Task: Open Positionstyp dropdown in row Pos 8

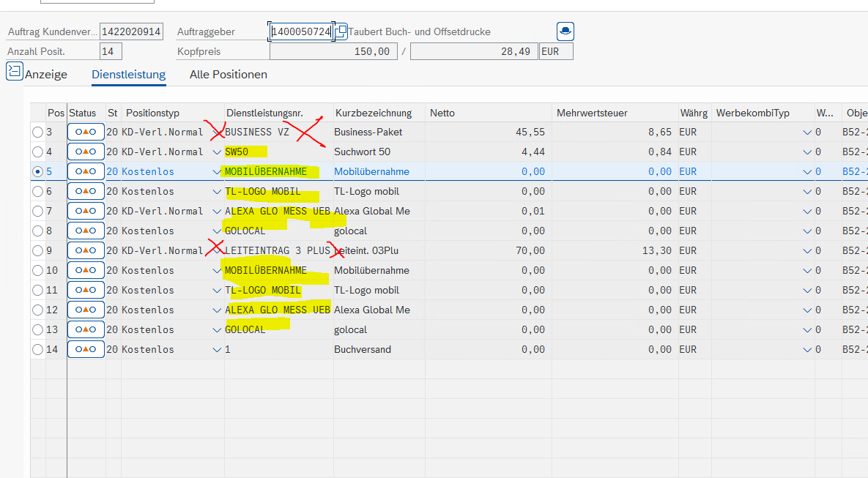Action: point(217,231)
